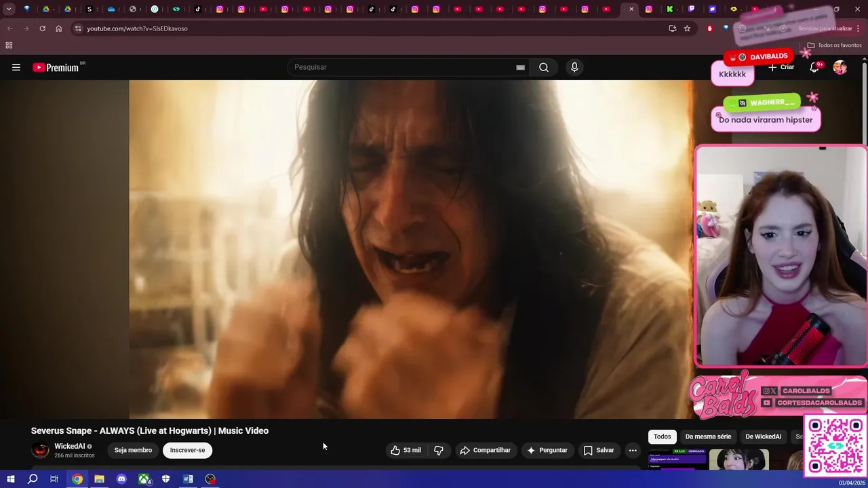The width and height of the screenshot is (868, 488).
Task: Click the address bar URL
Action: point(137,28)
